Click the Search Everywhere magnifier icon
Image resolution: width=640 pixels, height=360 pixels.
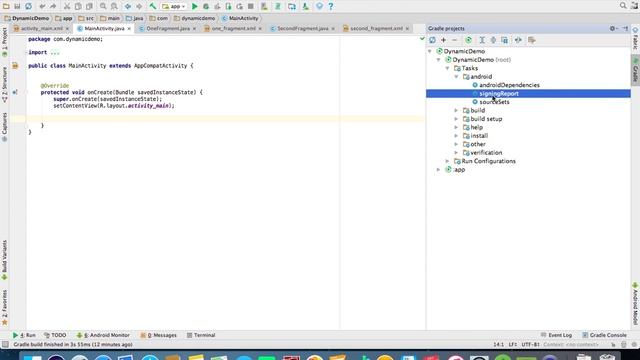623,6
